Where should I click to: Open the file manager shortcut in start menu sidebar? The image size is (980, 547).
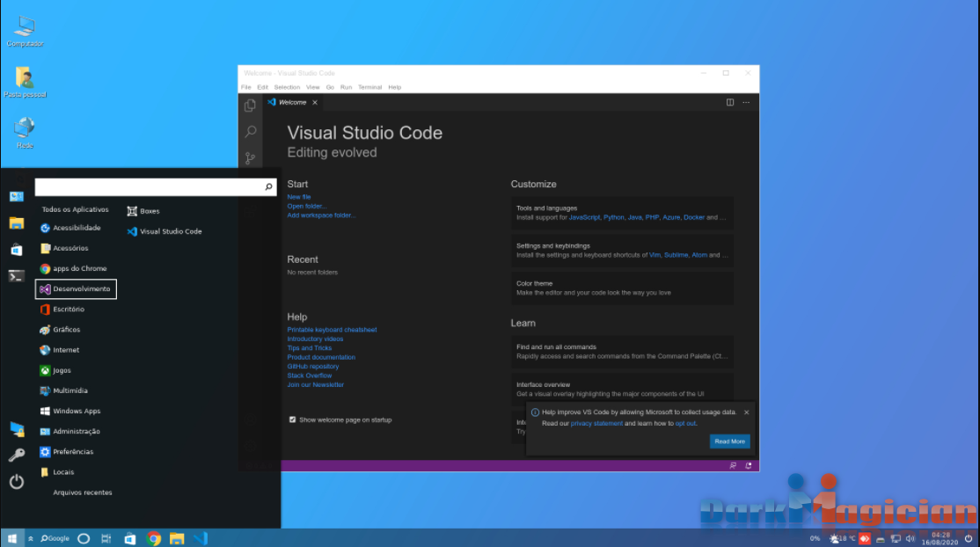click(16, 223)
